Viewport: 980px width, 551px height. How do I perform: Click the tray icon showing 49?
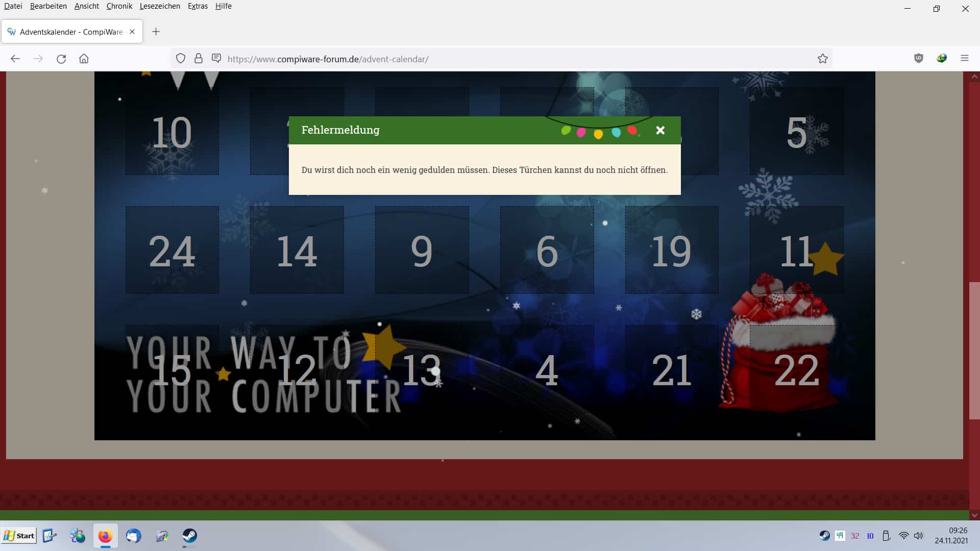[x=840, y=535]
